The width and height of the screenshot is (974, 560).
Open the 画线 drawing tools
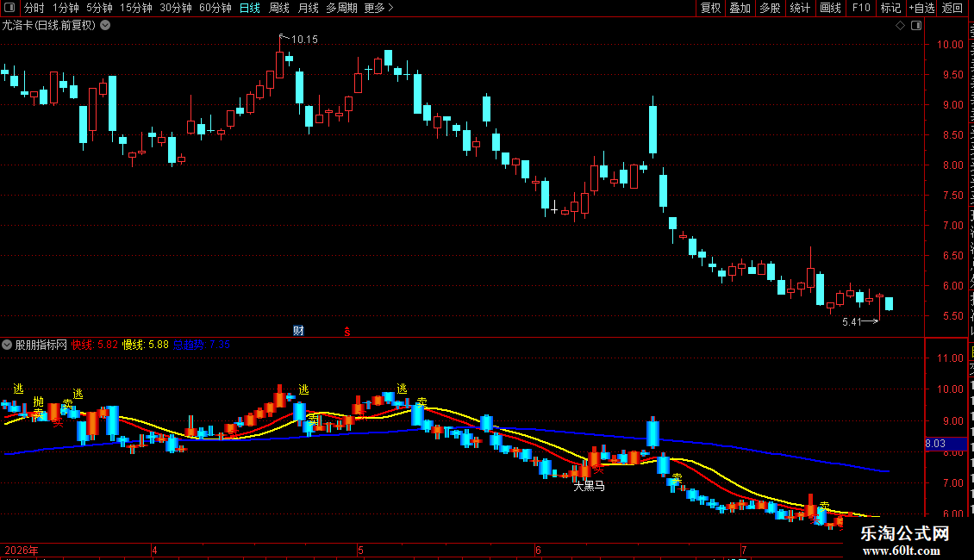(x=830, y=8)
